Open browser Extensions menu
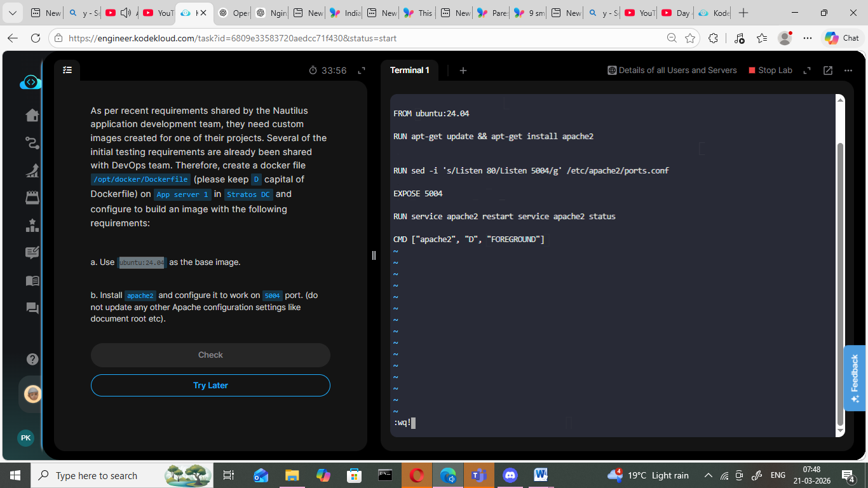Viewport: 868px width, 488px height. point(713,38)
